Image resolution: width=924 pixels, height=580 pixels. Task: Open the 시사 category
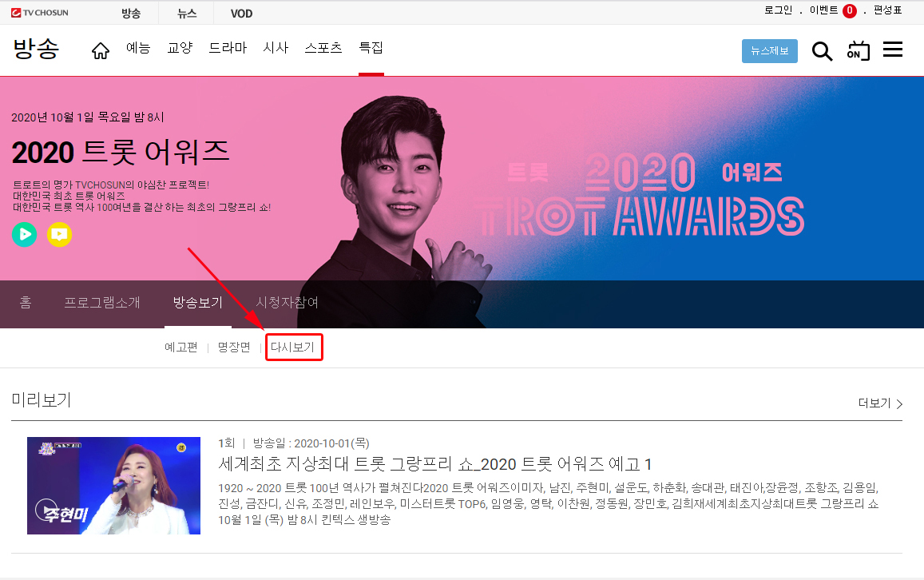[x=276, y=48]
